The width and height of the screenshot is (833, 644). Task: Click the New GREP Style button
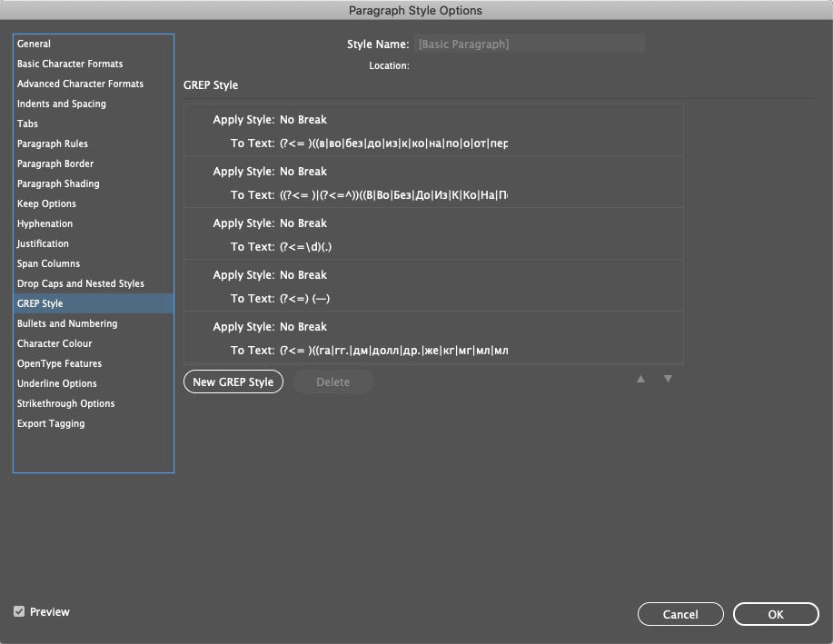233,381
